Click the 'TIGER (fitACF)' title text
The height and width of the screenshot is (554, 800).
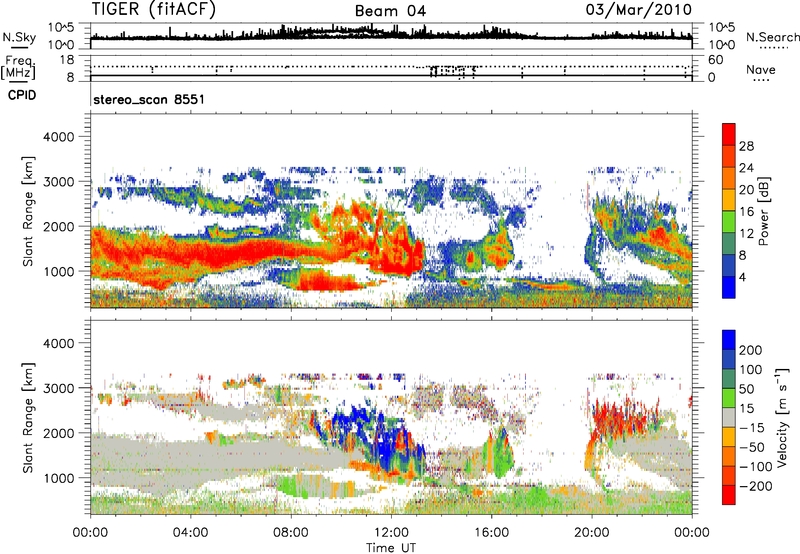tap(154, 10)
